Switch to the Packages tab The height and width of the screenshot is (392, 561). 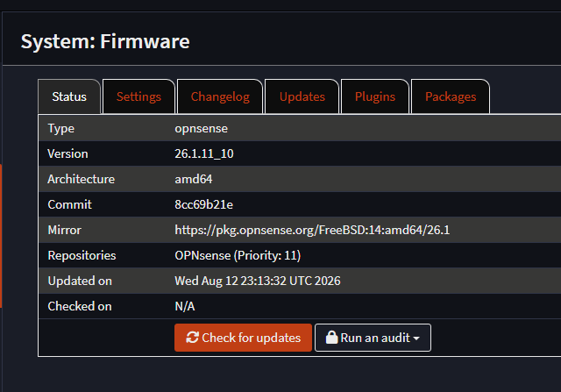point(451,96)
